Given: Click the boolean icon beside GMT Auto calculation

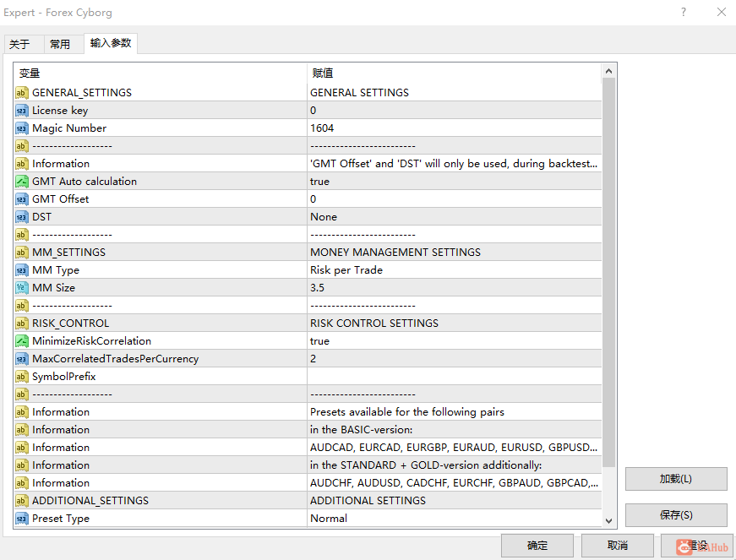Looking at the screenshot, I should click(x=22, y=181).
